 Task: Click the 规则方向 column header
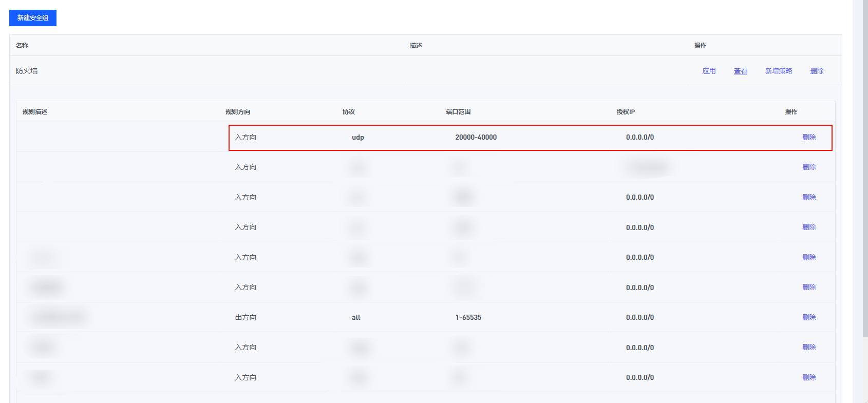(x=238, y=111)
